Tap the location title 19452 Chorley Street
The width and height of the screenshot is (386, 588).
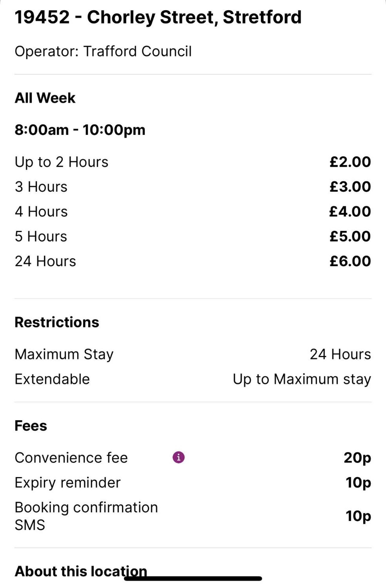click(x=158, y=17)
